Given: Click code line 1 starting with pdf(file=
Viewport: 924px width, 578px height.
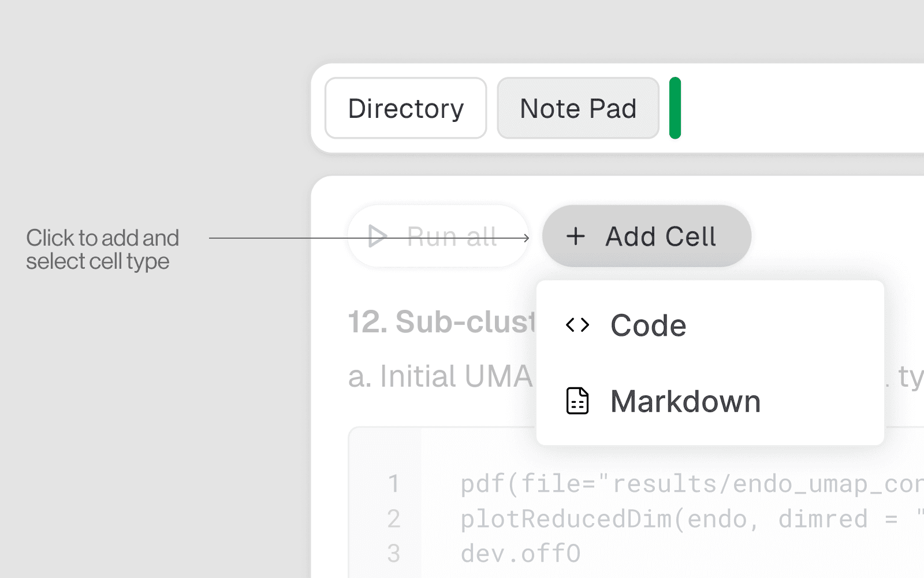Looking at the screenshot, I should pyautogui.click(x=692, y=484).
